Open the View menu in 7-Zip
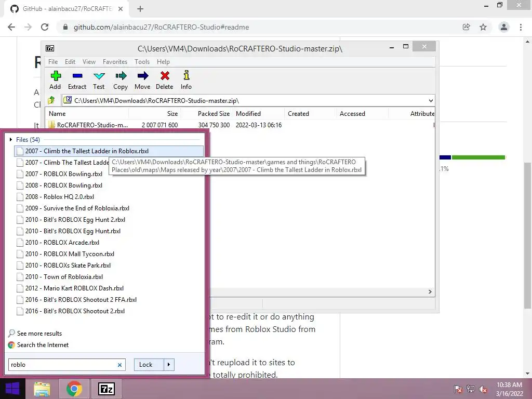 coord(89,62)
